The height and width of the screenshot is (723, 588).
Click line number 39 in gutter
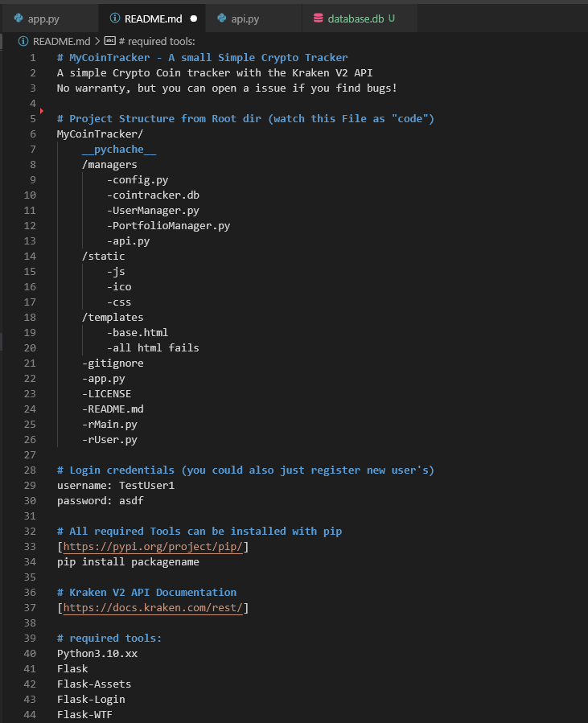point(30,639)
